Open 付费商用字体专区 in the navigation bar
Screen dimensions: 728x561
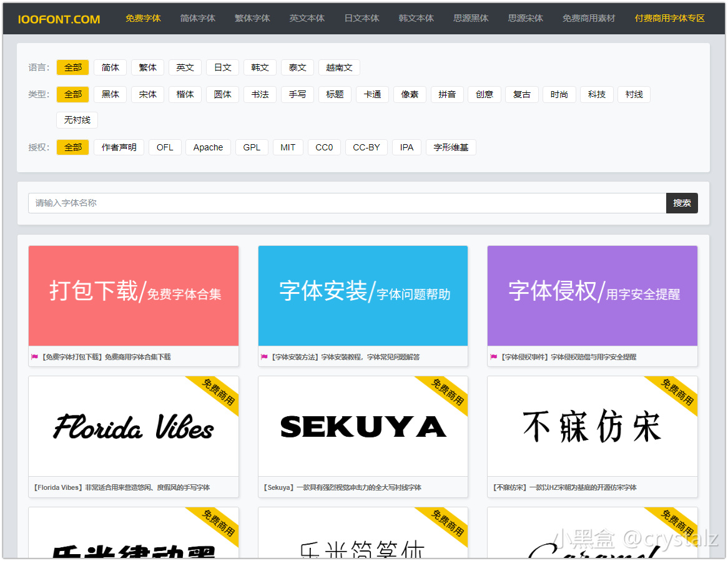click(669, 18)
